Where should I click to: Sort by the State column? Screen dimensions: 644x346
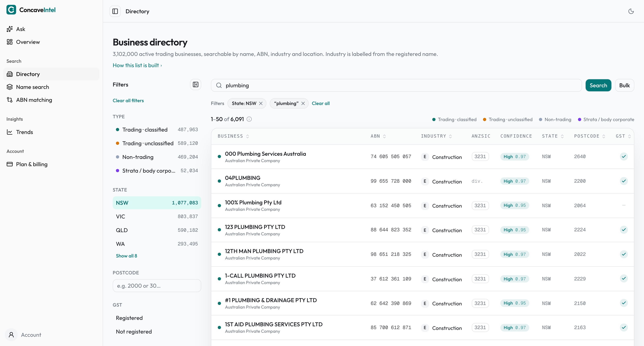(553, 136)
